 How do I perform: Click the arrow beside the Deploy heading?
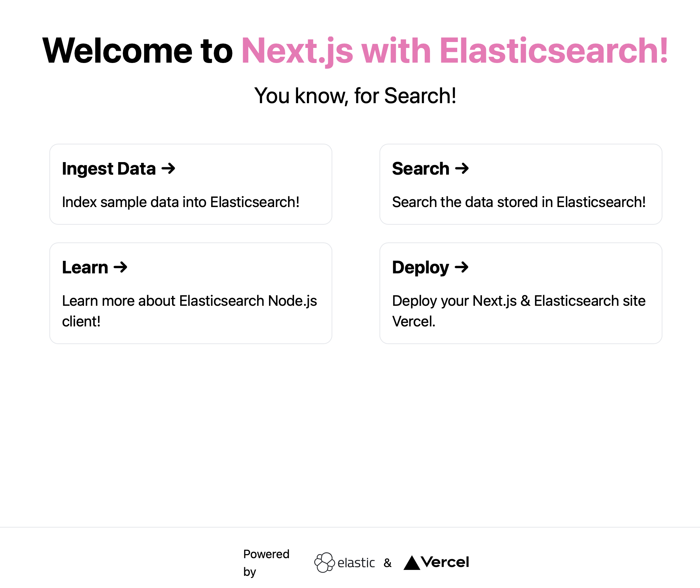click(x=461, y=267)
